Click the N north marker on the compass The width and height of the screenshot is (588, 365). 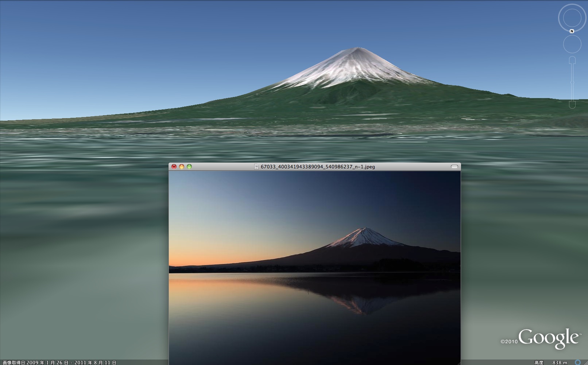(x=572, y=31)
